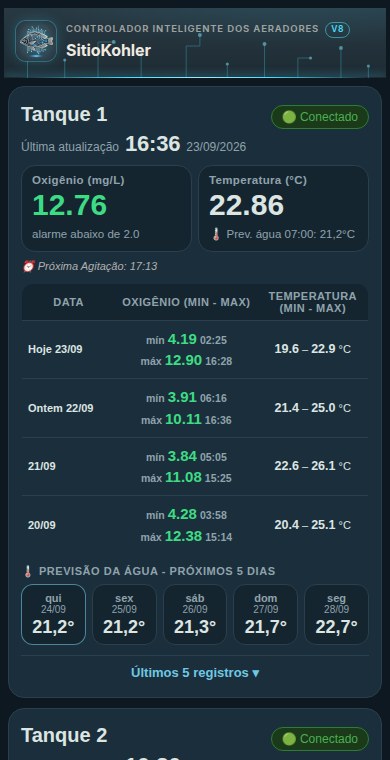Click the minimum oxygen value 4.28

(182, 514)
